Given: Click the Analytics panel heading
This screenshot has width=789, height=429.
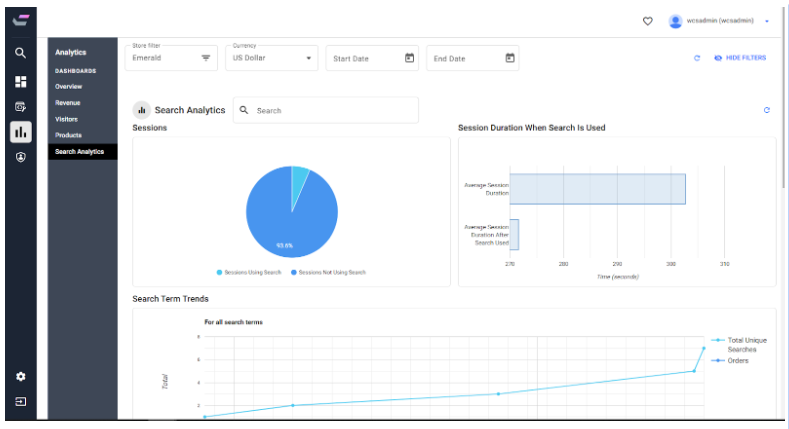Looking at the screenshot, I should (x=70, y=52).
